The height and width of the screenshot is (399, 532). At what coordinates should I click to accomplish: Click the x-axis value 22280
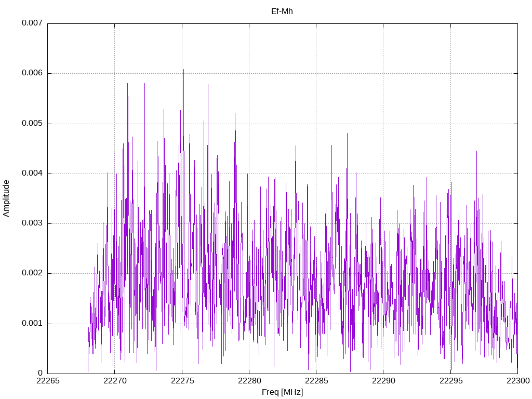tap(249, 381)
